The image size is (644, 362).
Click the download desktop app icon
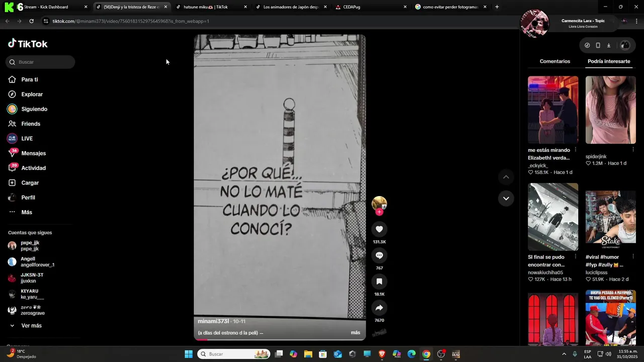(x=609, y=45)
